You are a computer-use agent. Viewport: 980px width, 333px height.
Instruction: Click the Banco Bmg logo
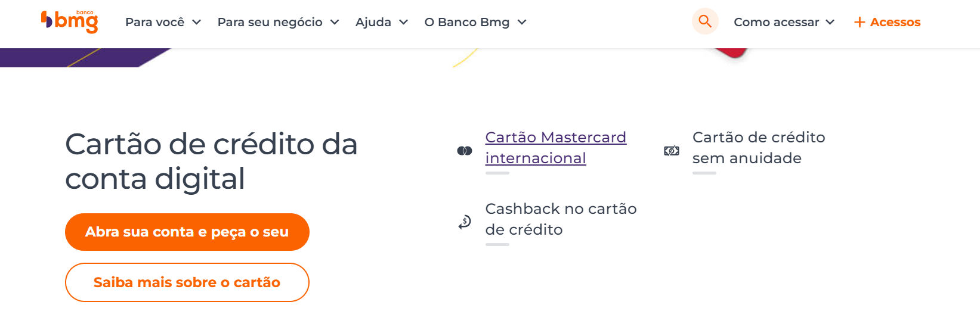tap(70, 21)
